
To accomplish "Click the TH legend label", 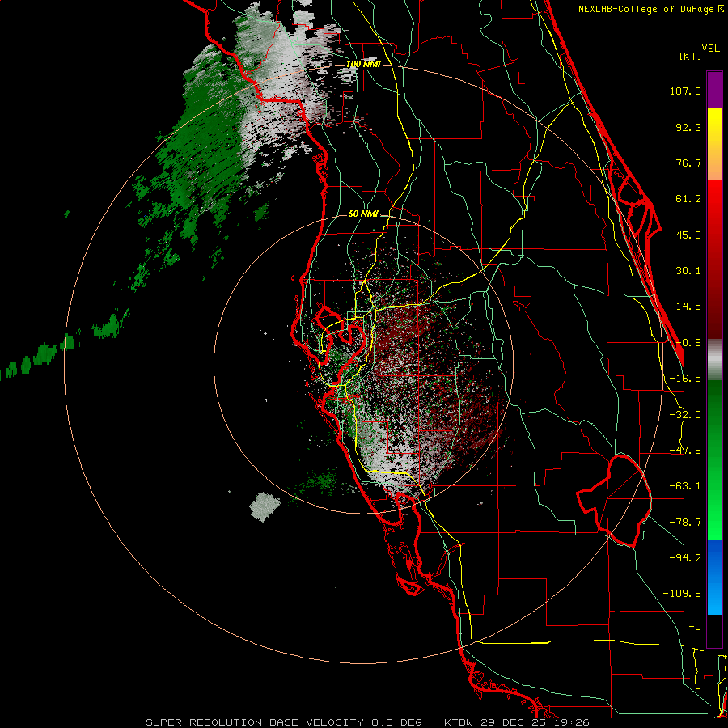I will pos(695,630).
